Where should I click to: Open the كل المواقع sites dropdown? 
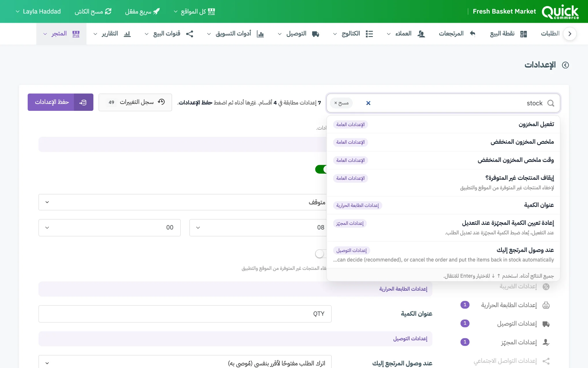tap(195, 12)
